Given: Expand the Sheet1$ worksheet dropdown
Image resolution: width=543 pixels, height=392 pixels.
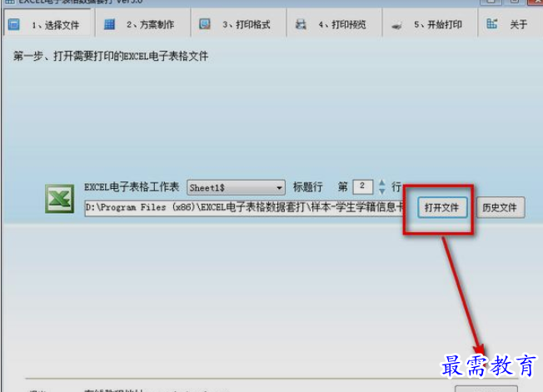Looking at the screenshot, I should (x=279, y=188).
